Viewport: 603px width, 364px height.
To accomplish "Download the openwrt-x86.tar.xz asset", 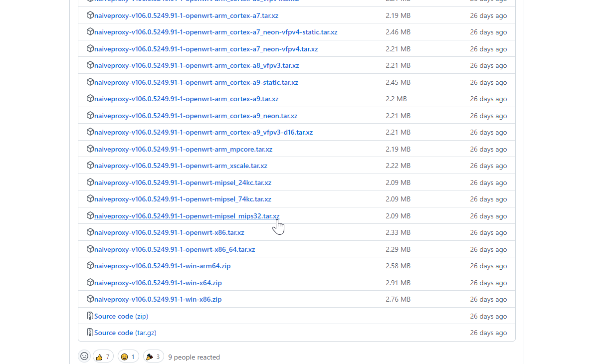I will 169,232.
